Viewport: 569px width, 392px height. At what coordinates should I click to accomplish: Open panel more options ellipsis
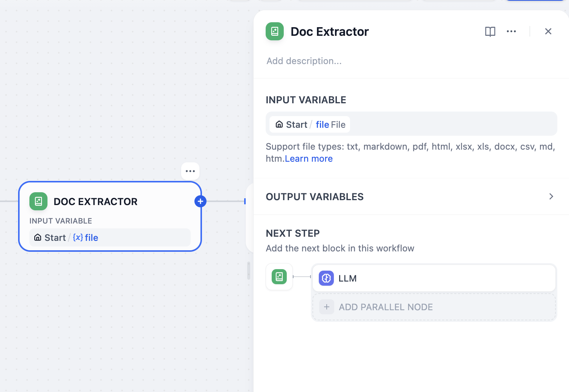click(511, 31)
